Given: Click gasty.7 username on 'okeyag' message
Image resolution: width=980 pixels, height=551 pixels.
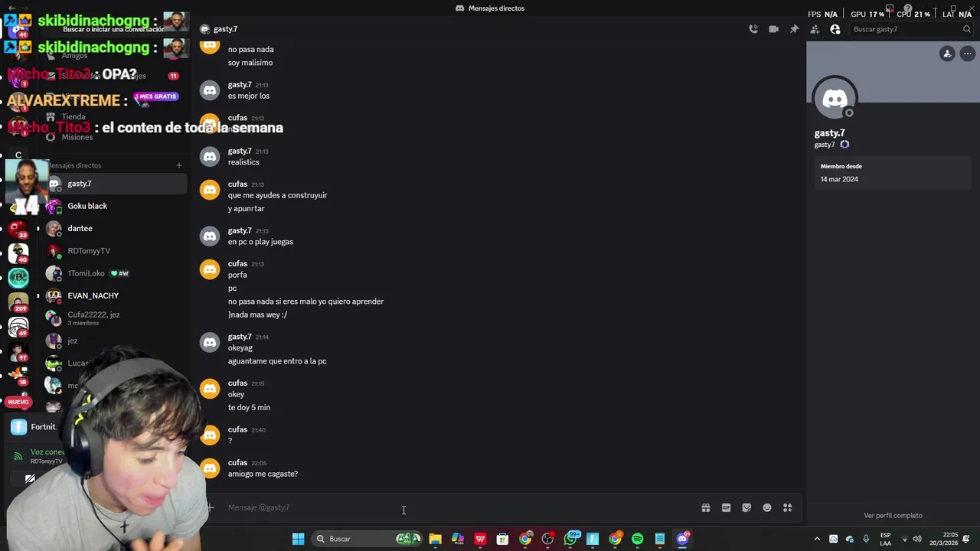Looking at the screenshot, I should (240, 337).
